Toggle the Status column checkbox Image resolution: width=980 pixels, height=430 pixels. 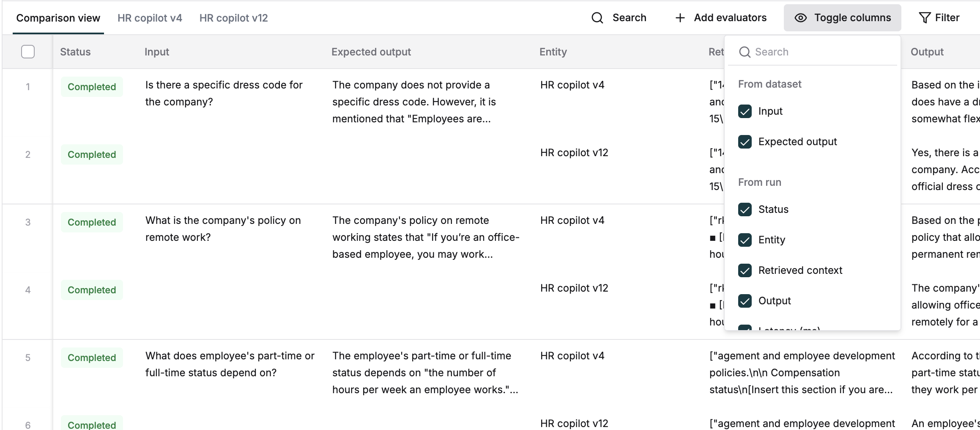coord(745,209)
